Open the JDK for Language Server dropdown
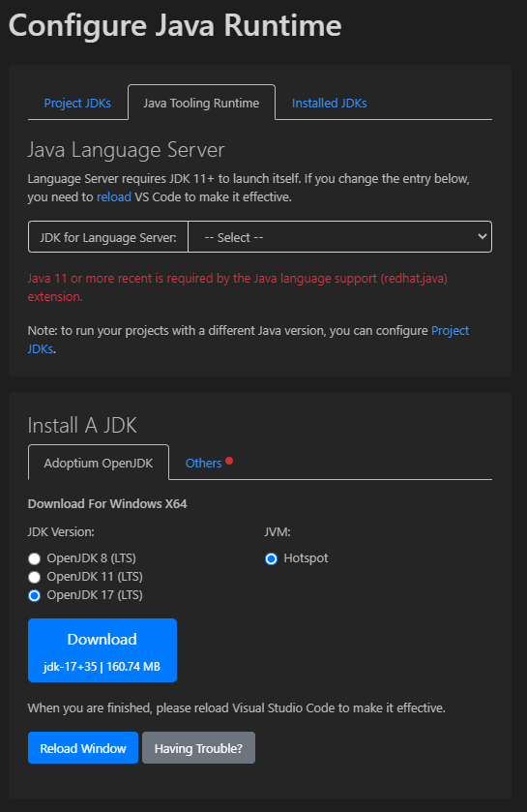The height and width of the screenshot is (812, 527). 339,237
